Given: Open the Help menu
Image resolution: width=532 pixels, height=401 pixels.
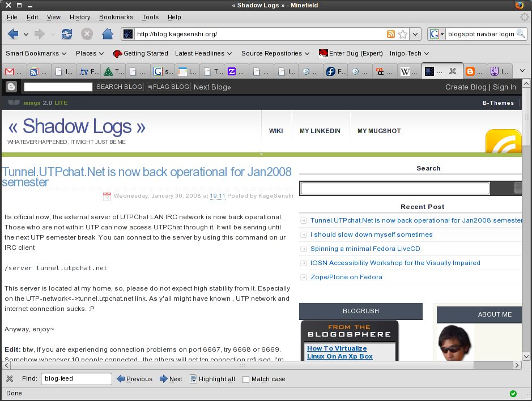Looking at the screenshot, I should point(174,17).
